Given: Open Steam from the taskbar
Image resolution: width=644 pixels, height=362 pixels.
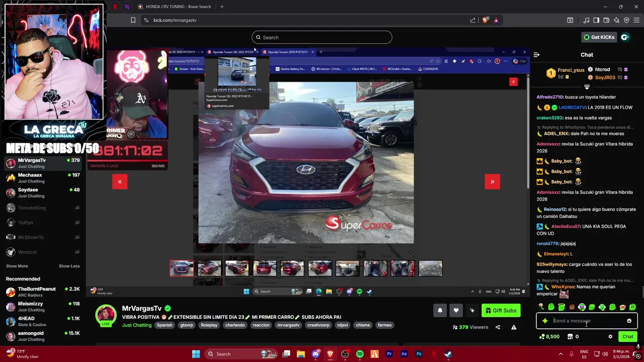Looking at the screenshot, I should click(448, 354).
